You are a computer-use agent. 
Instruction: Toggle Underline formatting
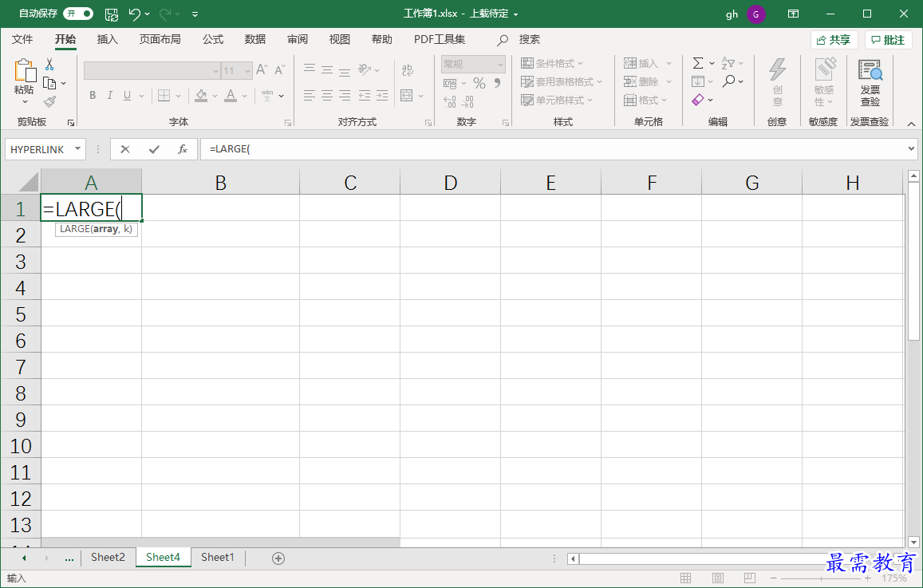pyautogui.click(x=127, y=96)
